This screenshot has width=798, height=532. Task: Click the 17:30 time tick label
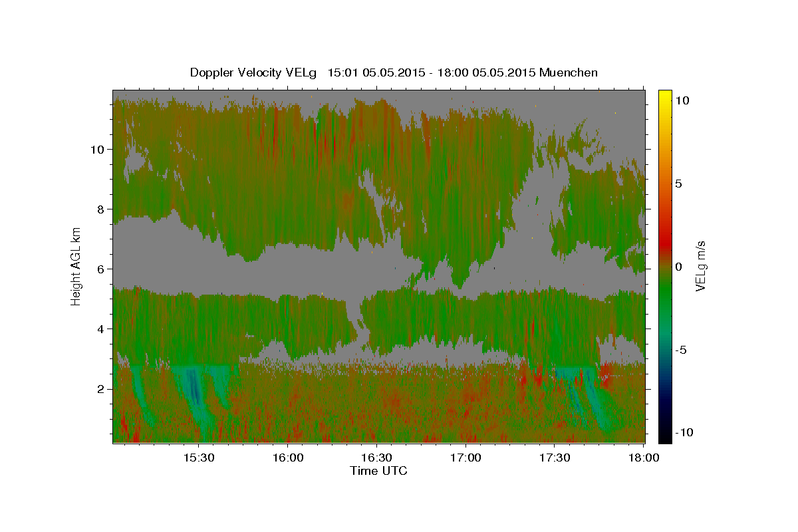coord(555,458)
